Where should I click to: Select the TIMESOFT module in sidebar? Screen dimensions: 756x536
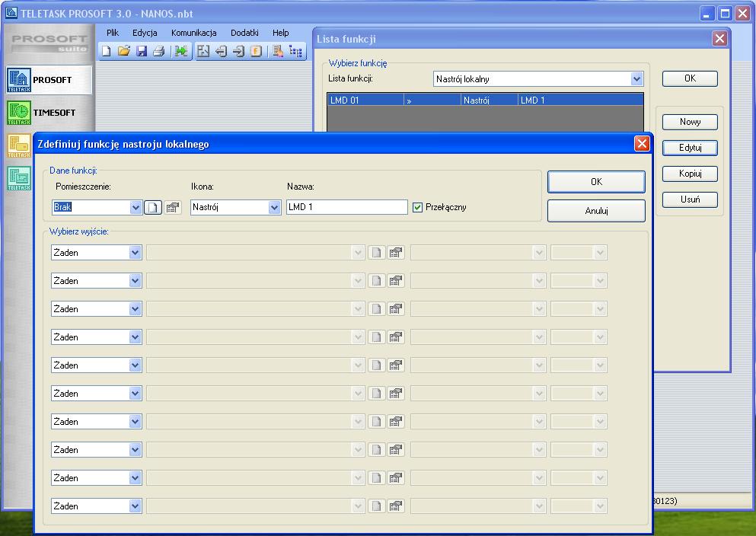point(49,113)
